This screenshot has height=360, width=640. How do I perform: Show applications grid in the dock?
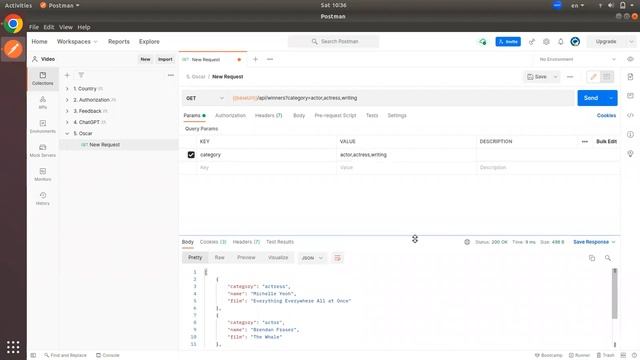tap(13, 347)
